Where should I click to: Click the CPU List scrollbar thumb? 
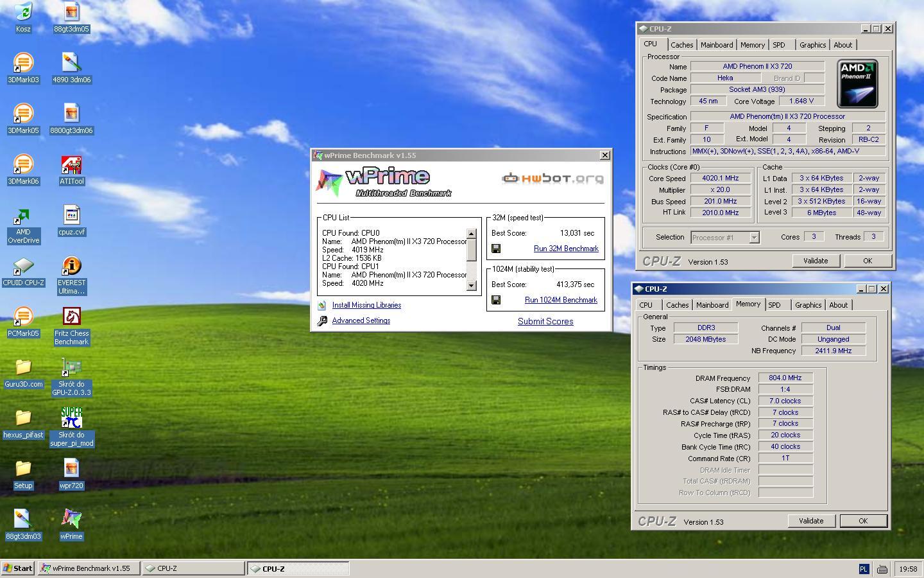pyautogui.click(x=472, y=249)
